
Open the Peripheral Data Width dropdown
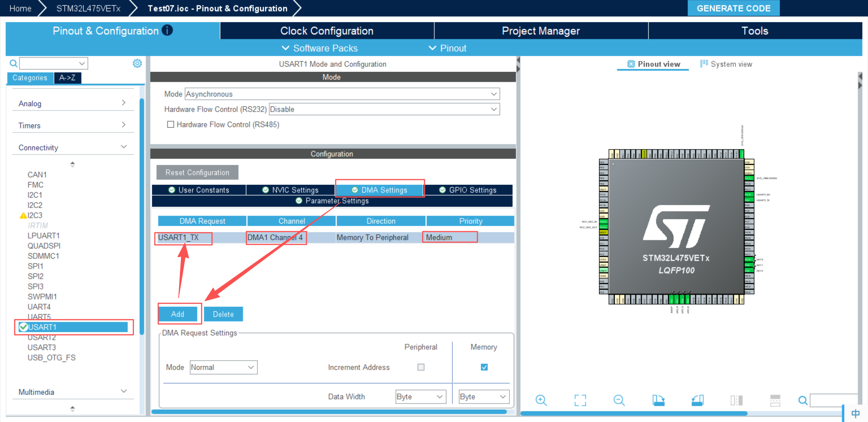pos(420,397)
